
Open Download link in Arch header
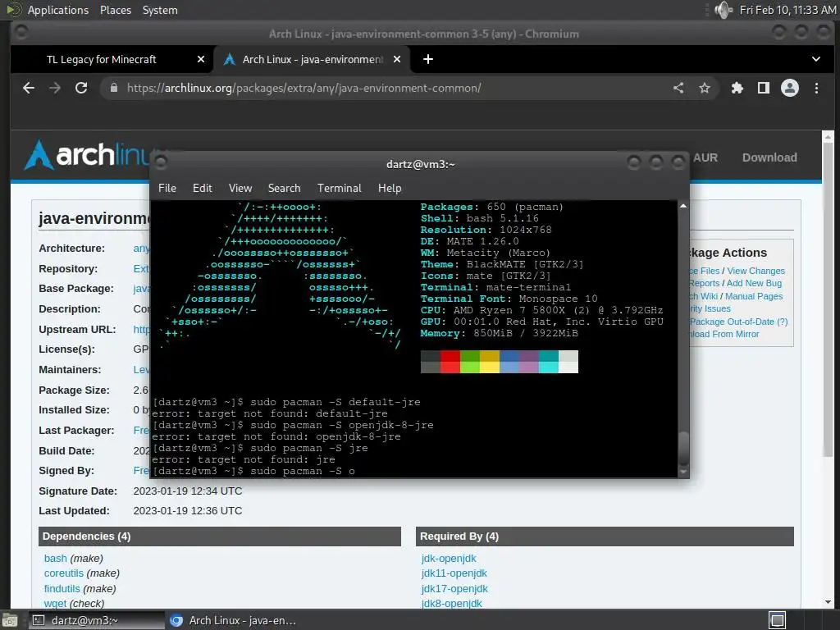coord(769,157)
